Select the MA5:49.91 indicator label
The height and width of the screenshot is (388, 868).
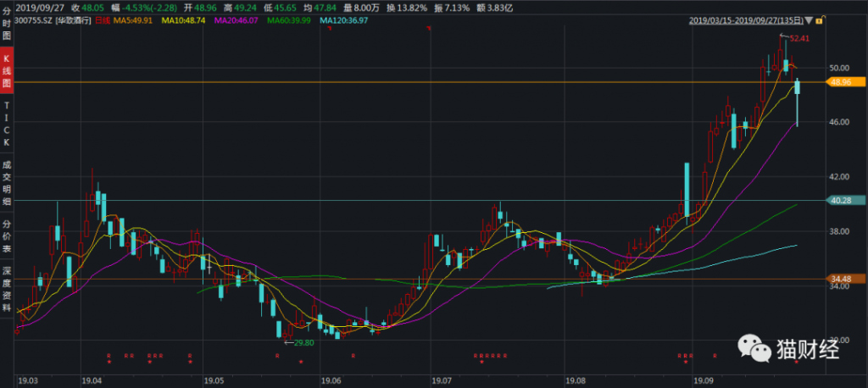point(135,20)
